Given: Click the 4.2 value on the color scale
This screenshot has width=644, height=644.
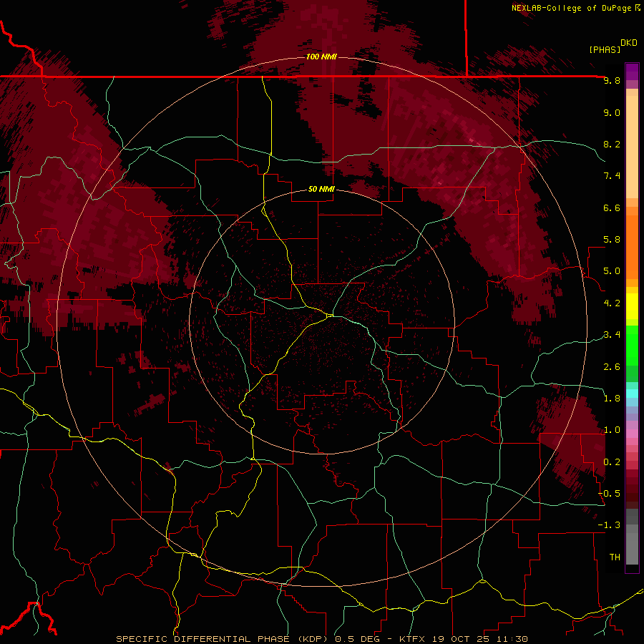Looking at the screenshot, I should [x=612, y=303].
